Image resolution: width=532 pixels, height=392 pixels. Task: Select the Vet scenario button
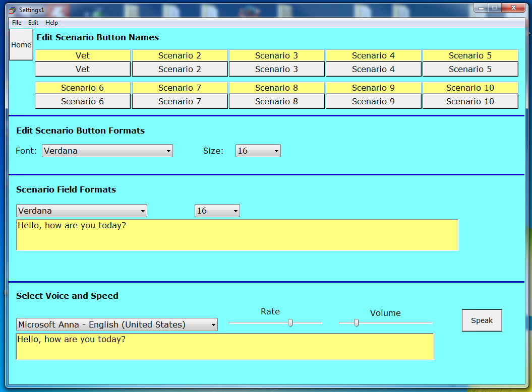[x=82, y=69]
